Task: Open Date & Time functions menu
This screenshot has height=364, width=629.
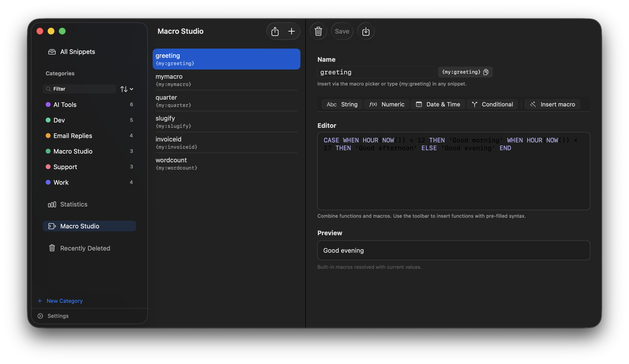Action: tap(438, 104)
